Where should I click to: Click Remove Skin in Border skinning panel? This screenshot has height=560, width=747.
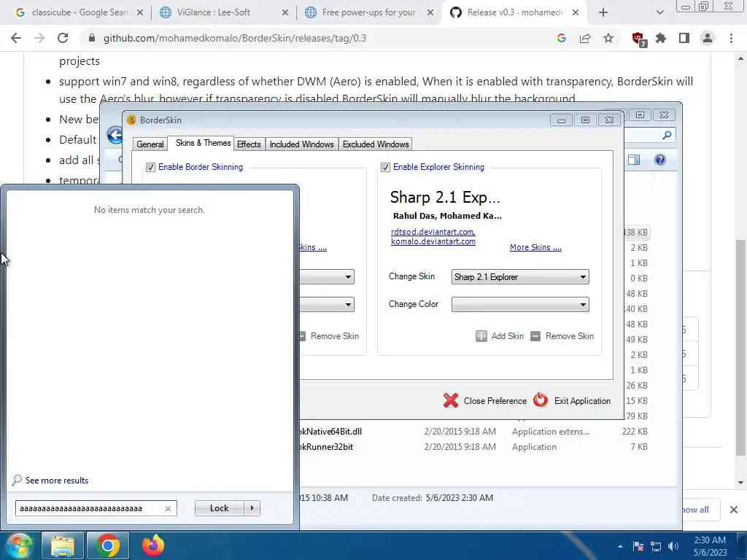click(x=329, y=336)
